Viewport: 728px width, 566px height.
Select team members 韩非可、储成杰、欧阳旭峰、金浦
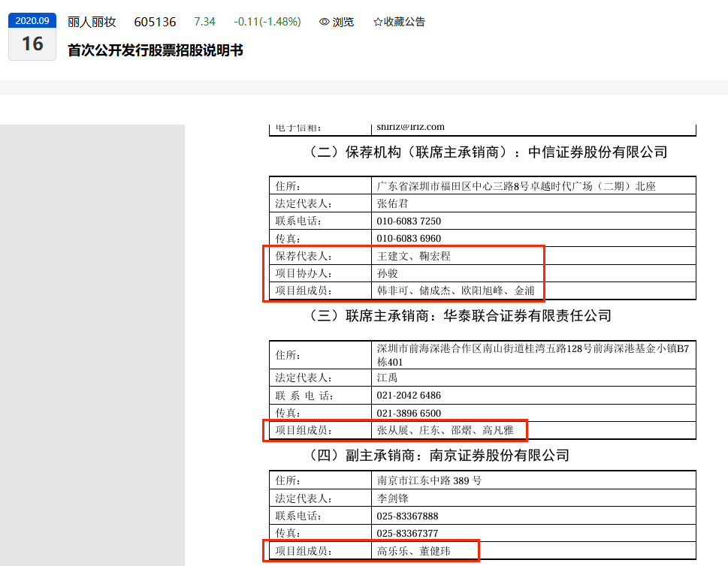pyautogui.click(x=455, y=291)
